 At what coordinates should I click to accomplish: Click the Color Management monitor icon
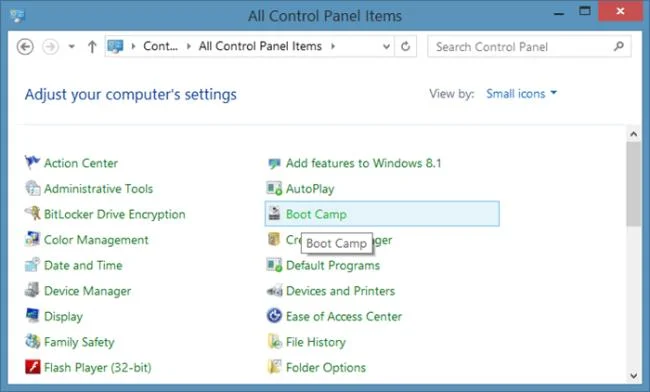[x=32, y=239]
